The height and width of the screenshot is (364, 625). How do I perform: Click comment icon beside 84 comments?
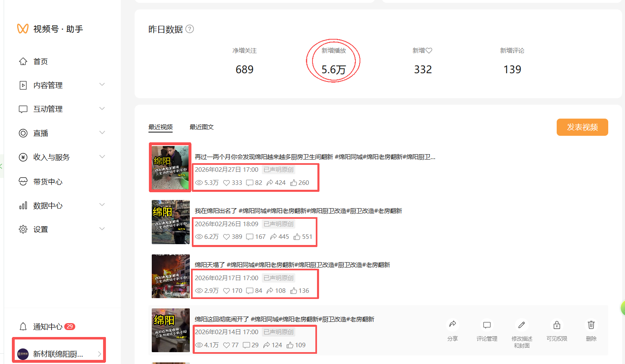[250, 291]
